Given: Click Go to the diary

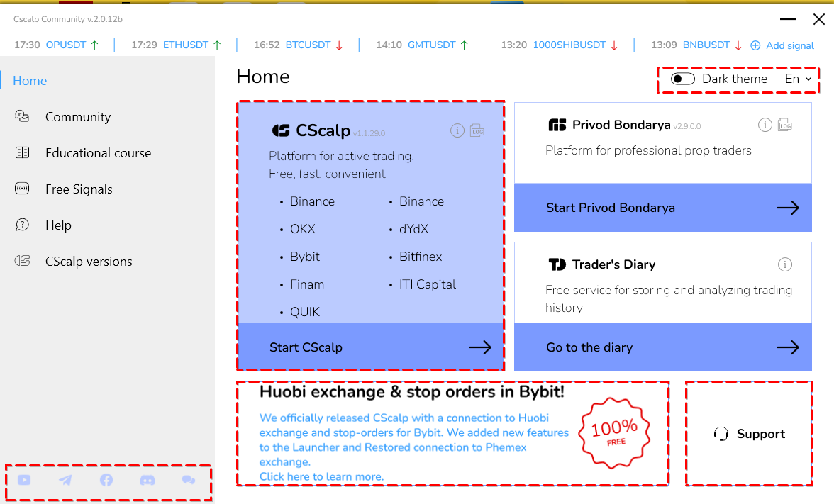Looking at the screenshot, I should coord(662,347).
